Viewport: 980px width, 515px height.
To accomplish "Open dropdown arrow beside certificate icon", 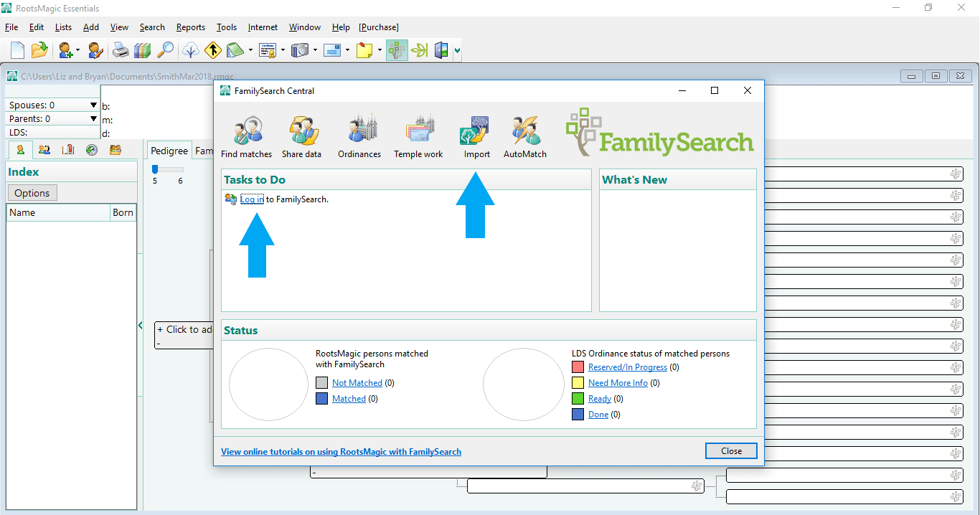I will [283, 50].
